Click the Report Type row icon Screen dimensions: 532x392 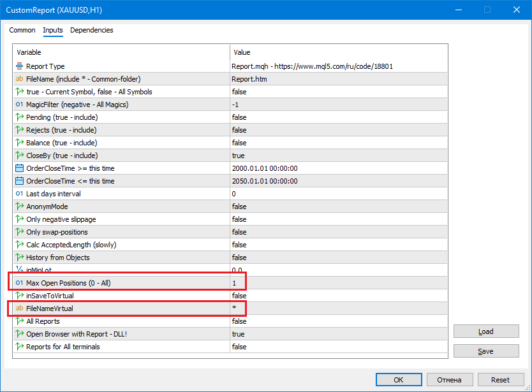pos(19,66)
